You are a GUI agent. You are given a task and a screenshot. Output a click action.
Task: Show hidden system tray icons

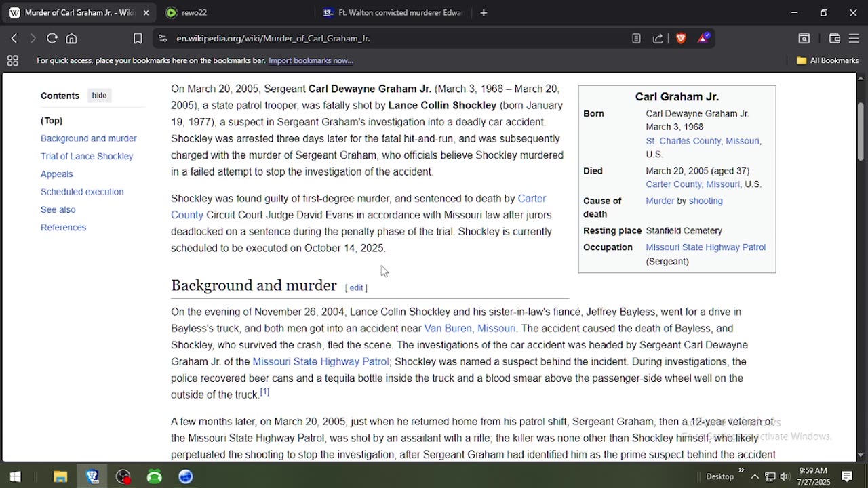pos(754,476)
